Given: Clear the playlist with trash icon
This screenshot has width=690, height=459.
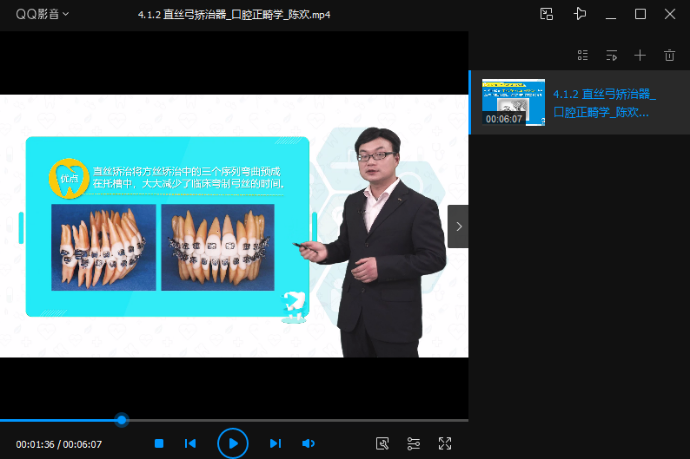Looking at the screenshot, I should pyautogui.click(x=669, y=55).
